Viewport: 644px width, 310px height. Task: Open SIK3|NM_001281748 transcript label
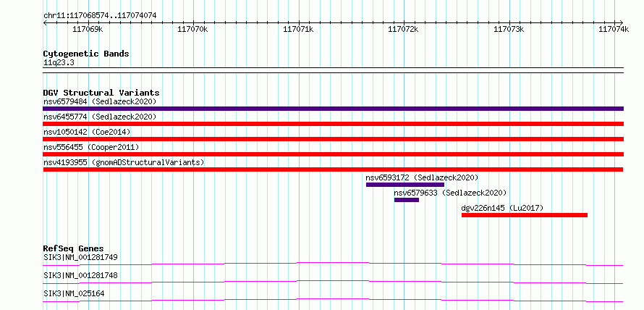(80, 275)
